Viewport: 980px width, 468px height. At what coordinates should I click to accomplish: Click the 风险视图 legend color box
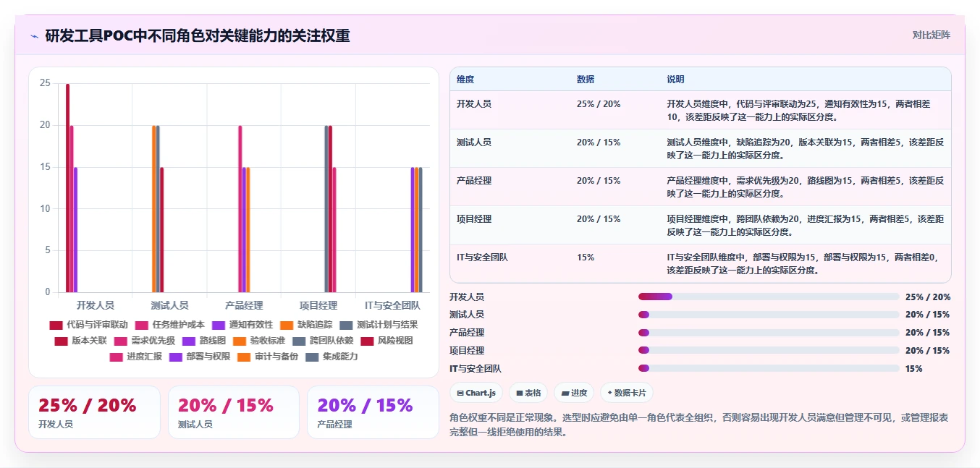pos(368,341)
